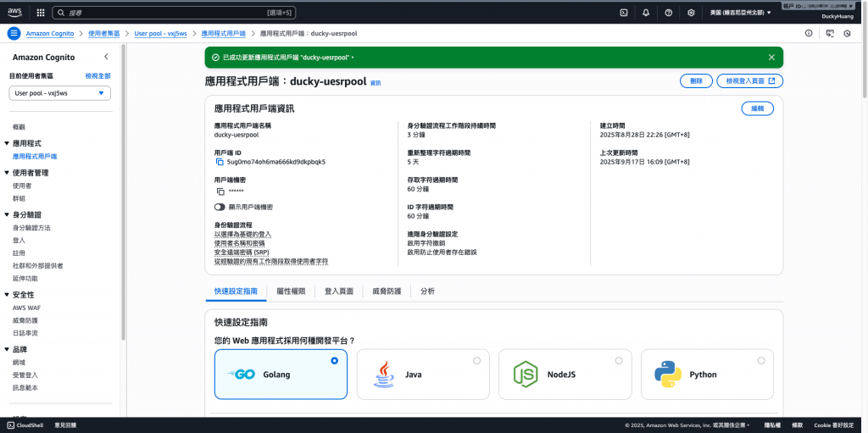Open the info panel icon at top right
The image size is (868, 433).
[809, 33]
